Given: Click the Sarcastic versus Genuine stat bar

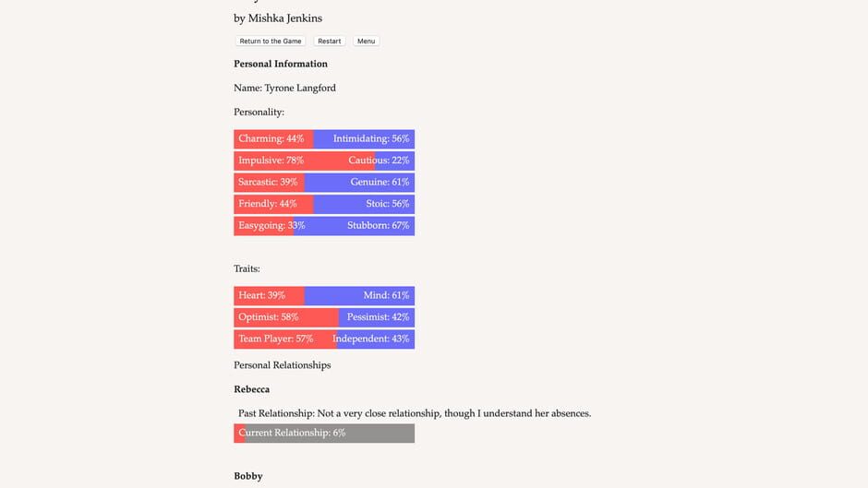Looking at the screenshot, I should coord(324,183).
